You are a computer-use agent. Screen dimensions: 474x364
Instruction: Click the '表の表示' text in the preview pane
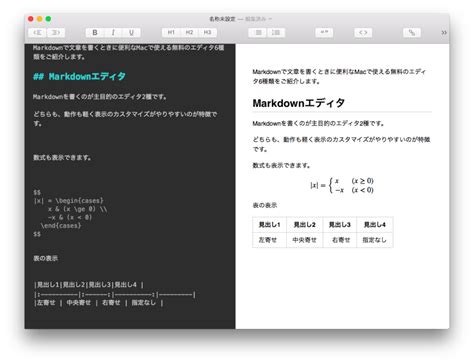(x=265, y=205)
